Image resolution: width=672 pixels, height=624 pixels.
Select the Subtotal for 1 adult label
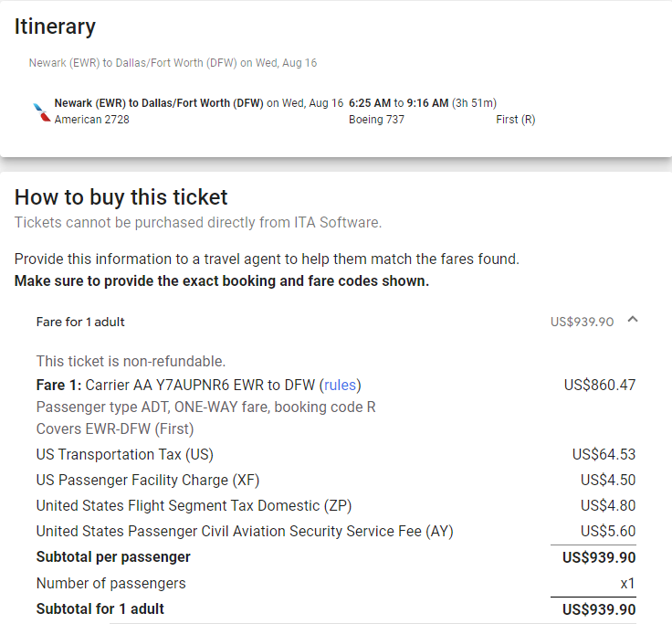click(x=100, y=608)
